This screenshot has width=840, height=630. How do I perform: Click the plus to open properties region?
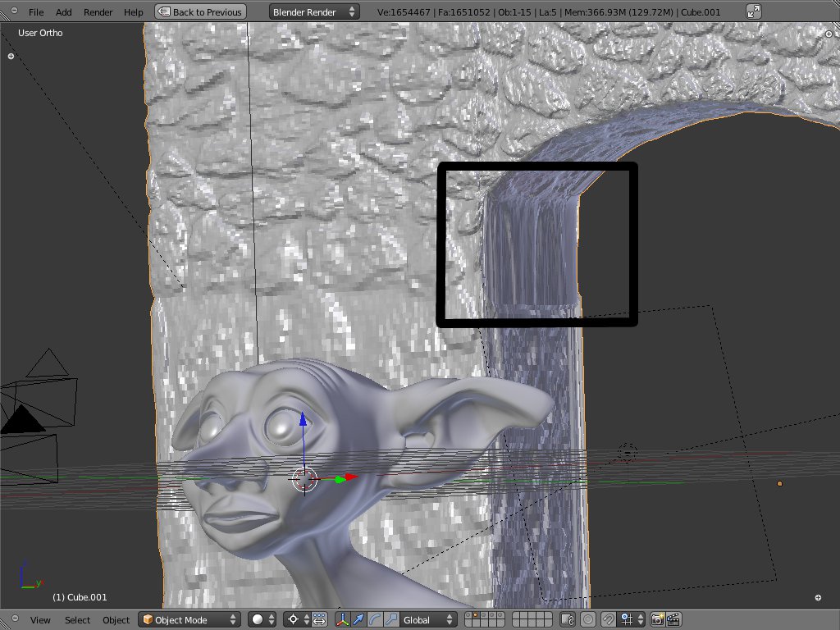pyautogui.click(x=829, y=33)
